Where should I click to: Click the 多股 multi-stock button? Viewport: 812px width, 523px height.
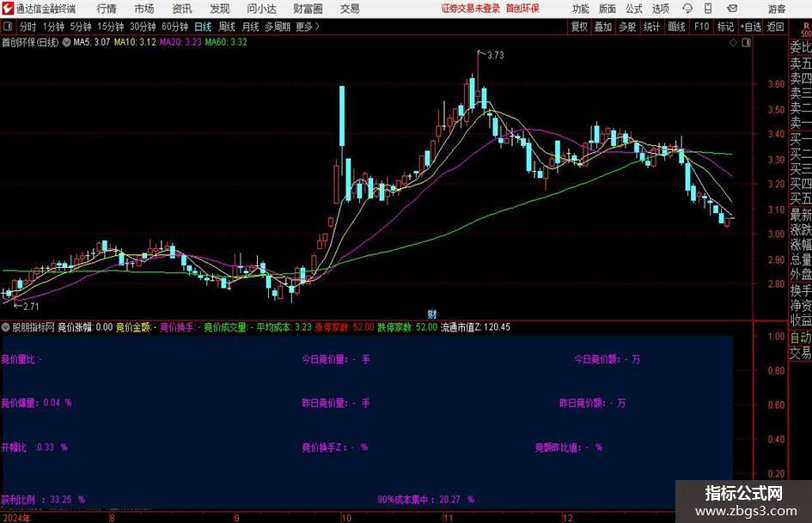coord(627,27)
